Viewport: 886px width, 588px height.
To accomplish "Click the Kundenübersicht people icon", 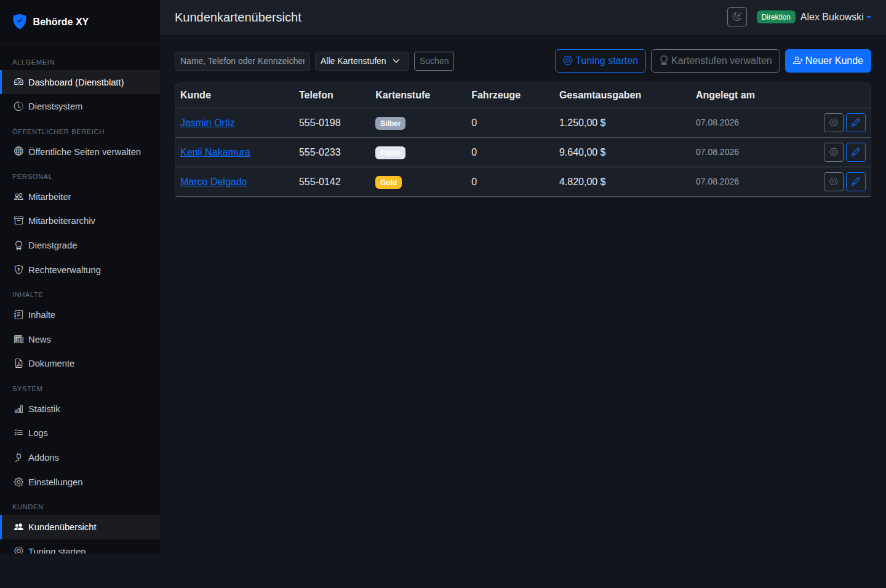I will pos(18,527).
